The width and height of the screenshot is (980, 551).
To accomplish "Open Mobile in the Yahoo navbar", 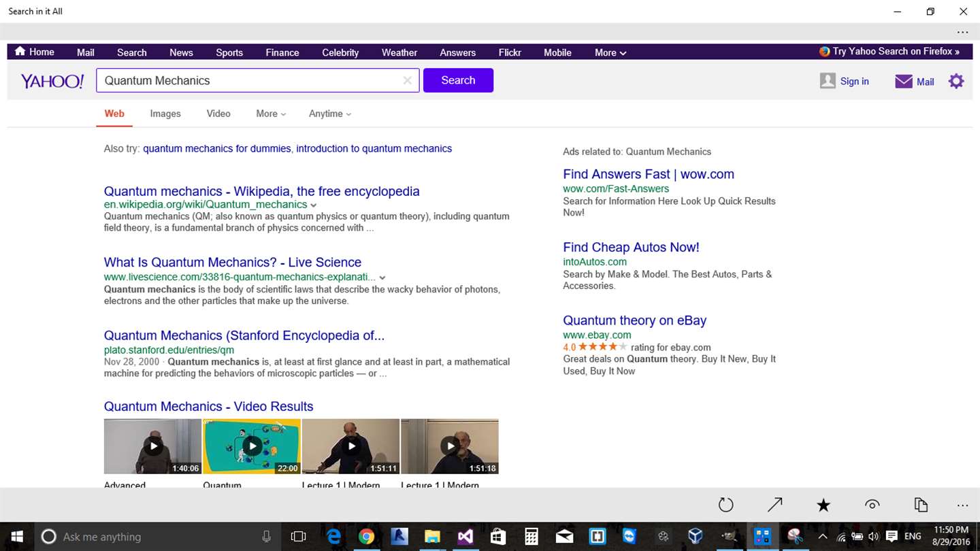I will (557, 52).
